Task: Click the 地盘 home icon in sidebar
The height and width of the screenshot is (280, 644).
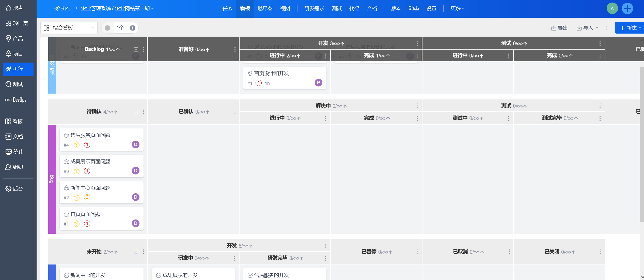Action: 8,8
